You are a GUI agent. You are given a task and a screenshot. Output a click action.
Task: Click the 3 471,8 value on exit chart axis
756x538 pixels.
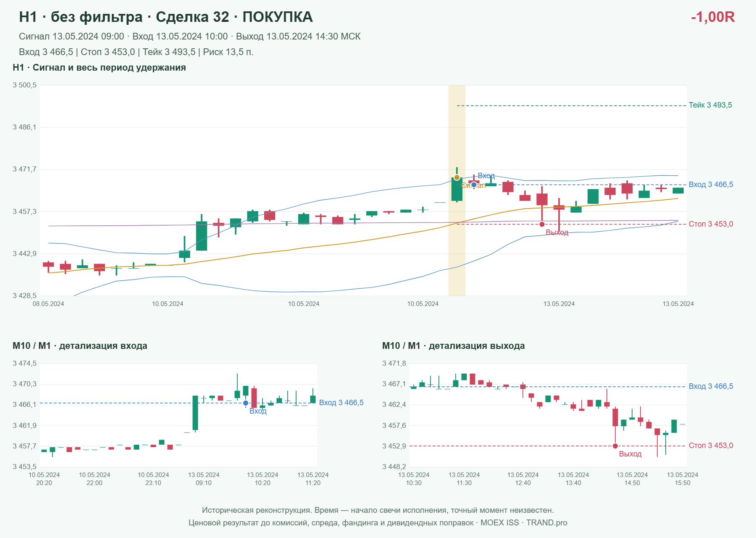[394, 363]
